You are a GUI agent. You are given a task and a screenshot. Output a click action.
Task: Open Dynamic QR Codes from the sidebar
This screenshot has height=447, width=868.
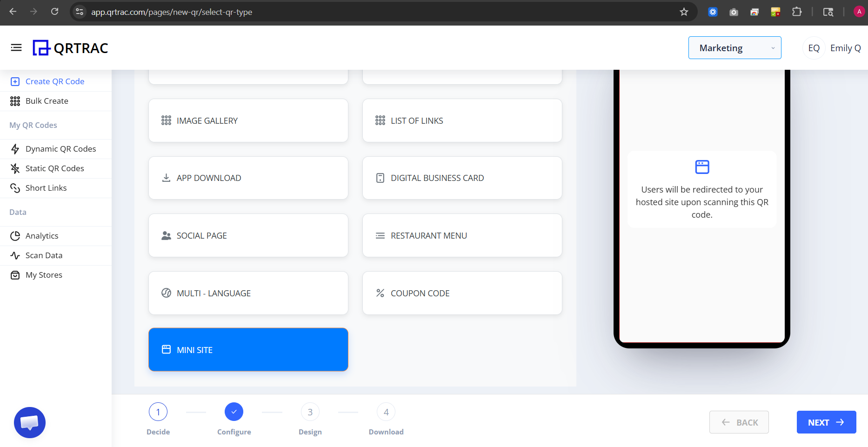(60, 148)
